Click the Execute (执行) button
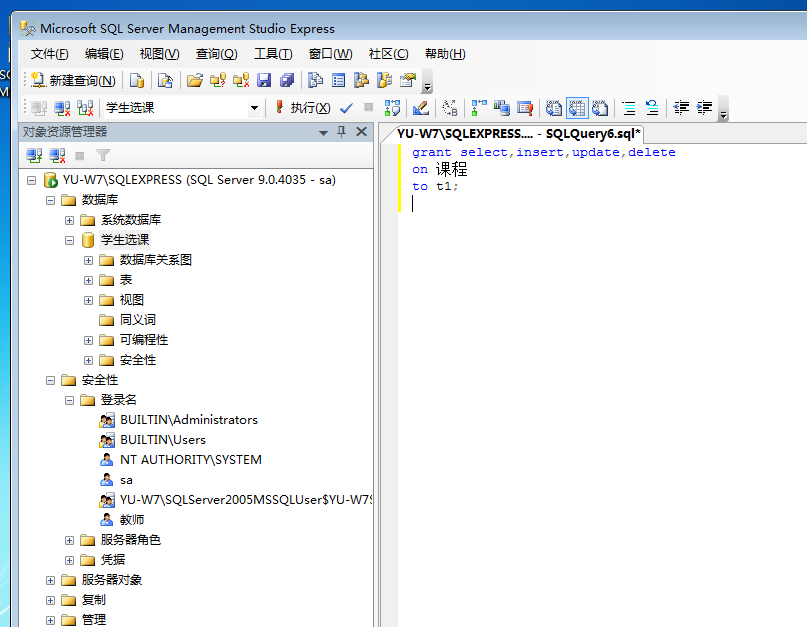This screenshot has width=807, height=627. (303, 108)
